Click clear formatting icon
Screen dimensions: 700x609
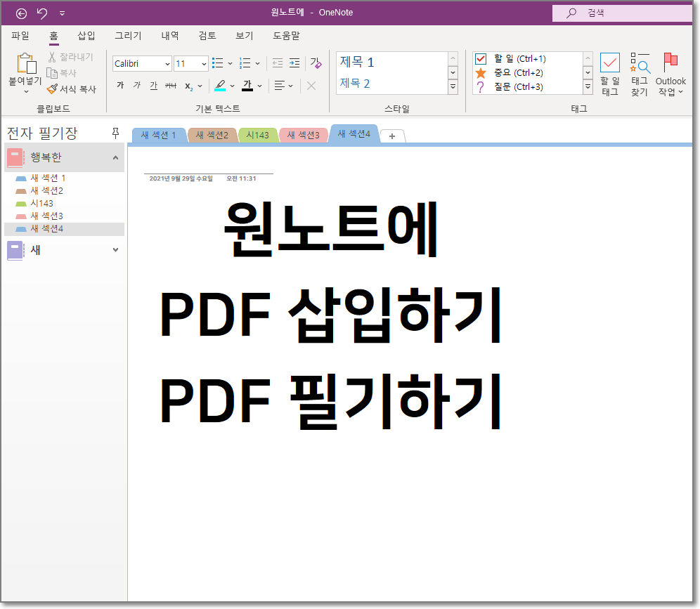click(x=316, y=63)
